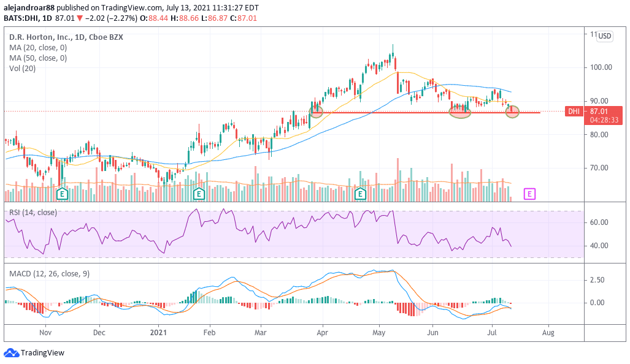The image size is (630, 364).
Task: Click the RSI 60.00 axis label
Action: (599, 222)
